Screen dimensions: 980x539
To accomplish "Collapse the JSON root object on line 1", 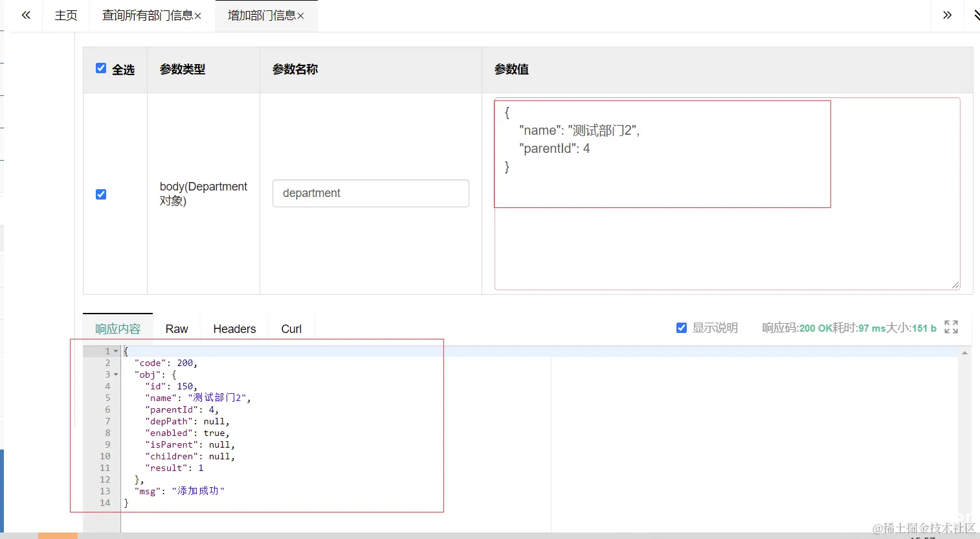I will 115,350.
